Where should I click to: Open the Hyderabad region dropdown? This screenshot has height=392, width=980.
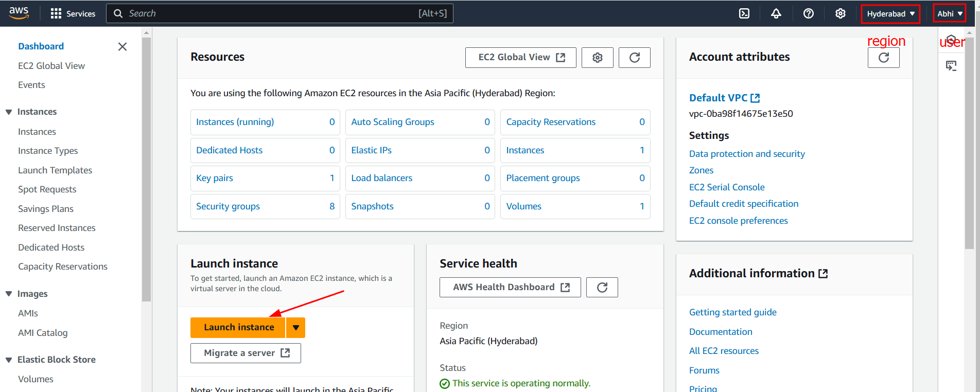(x=890, y=14)
